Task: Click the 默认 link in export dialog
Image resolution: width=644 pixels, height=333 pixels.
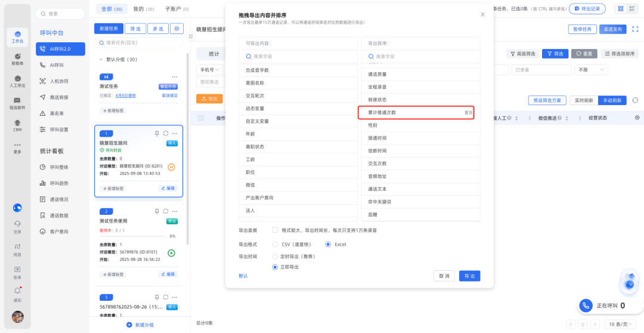Action: (243, 276)
